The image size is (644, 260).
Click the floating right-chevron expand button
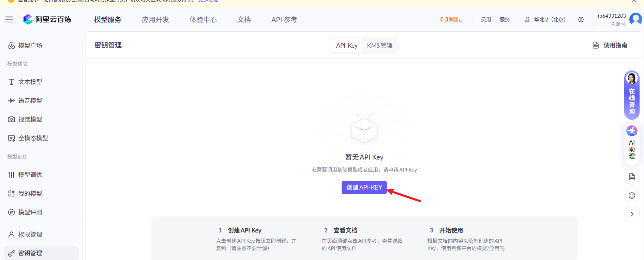pyautogui.click(x=632, y=214)
